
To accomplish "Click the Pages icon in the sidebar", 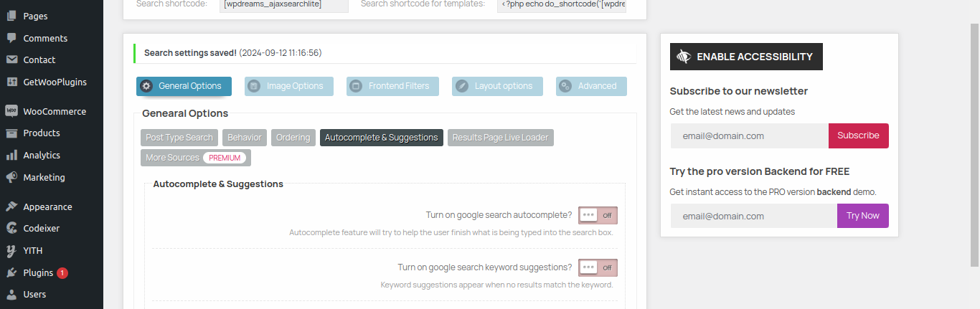I will point(11,16).
